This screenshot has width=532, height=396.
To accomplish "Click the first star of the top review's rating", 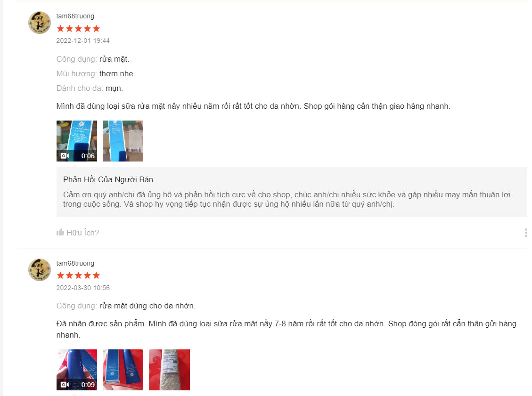I will click(x=61, y=28).
